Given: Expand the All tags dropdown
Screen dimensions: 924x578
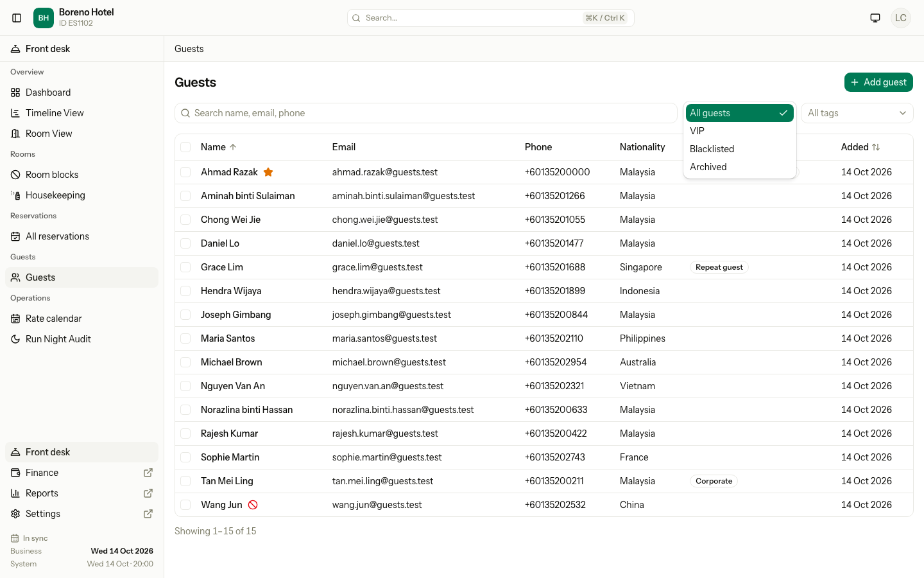Looking at the screenshot, I should tap(857, 113).
